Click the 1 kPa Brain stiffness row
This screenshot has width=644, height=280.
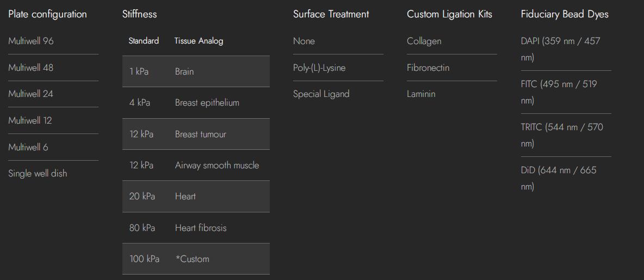[195, 71]
